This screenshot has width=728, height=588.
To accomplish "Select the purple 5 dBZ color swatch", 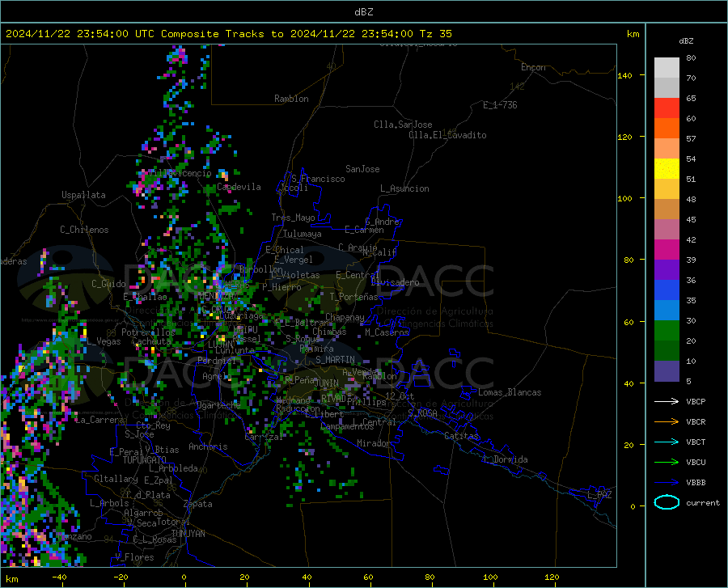I will [667, 371].
